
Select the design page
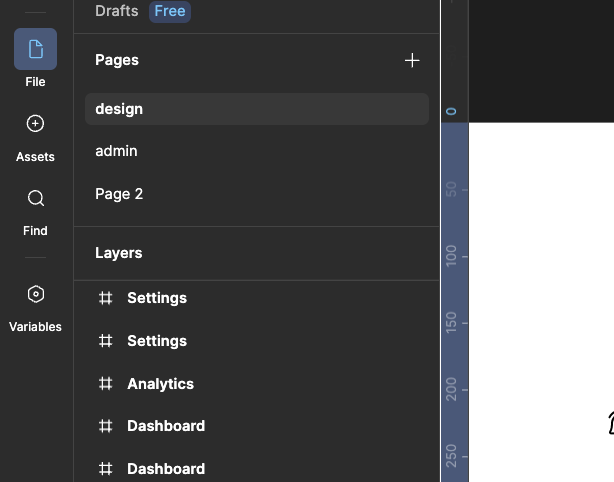point(257,109)
